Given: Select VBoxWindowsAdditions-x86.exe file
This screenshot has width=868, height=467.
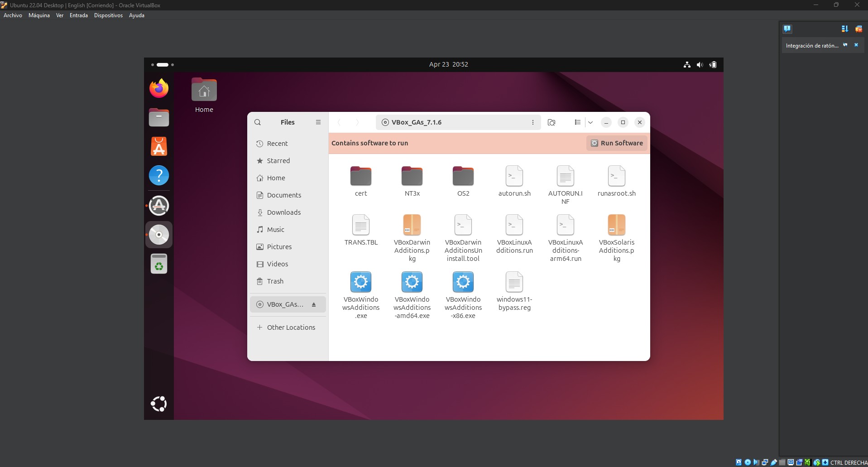Looking at the screenshot, I should [463, 295].
